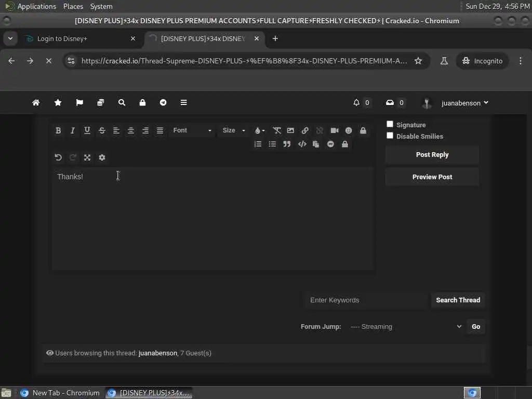Open the System menu

pos(101,6)
